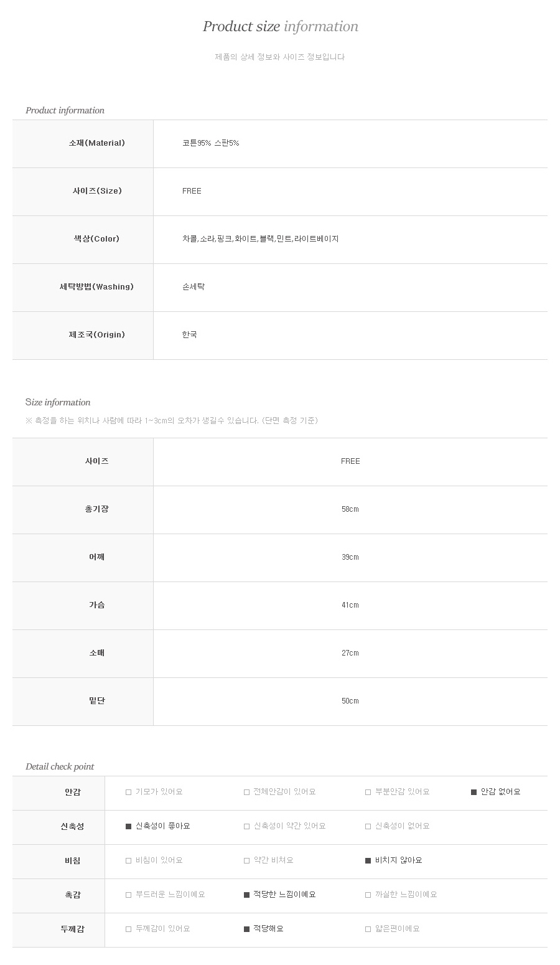560x965 pixels.
Task: Click the '손세탁' washing method text
Action: (194, 287)
